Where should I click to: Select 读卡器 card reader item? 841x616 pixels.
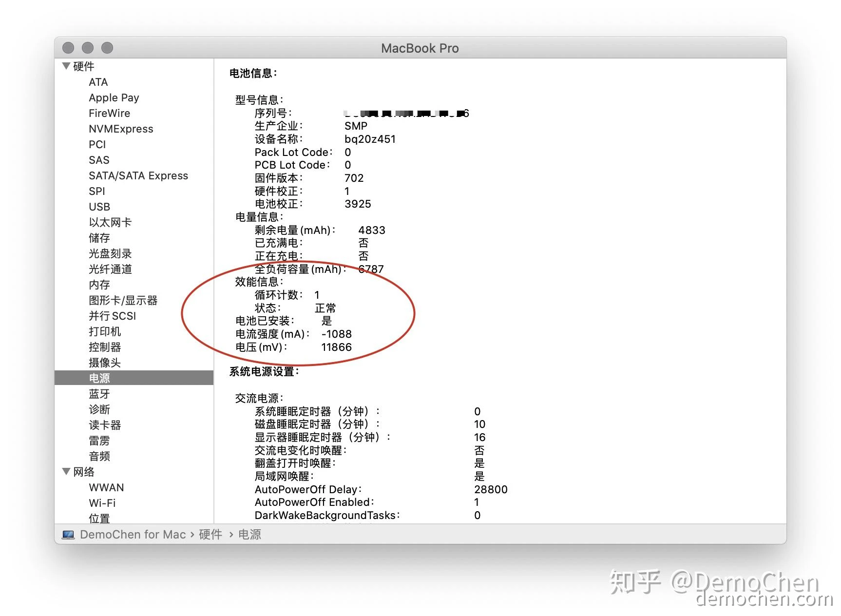105,425
